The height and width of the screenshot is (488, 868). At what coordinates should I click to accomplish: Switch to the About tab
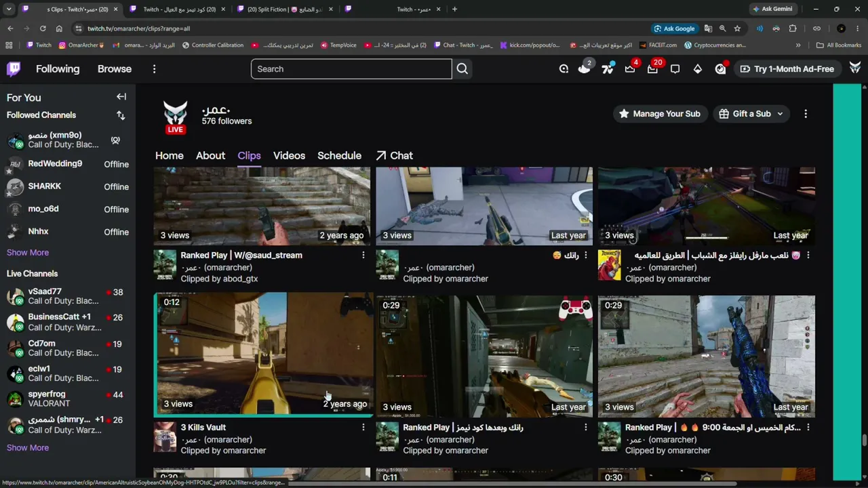point(210,155)
